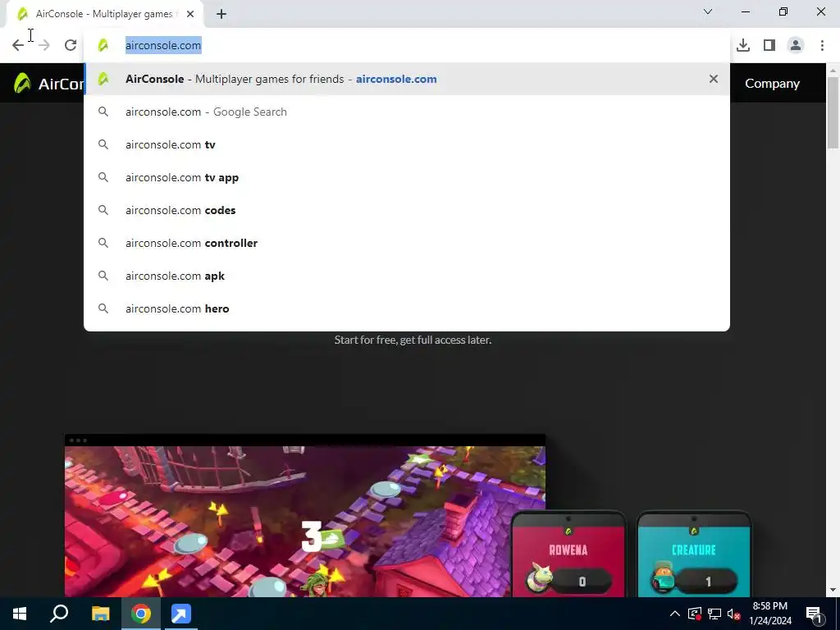Click the network tray icon
Screen dimensions: 840x630
coord(714,614)
